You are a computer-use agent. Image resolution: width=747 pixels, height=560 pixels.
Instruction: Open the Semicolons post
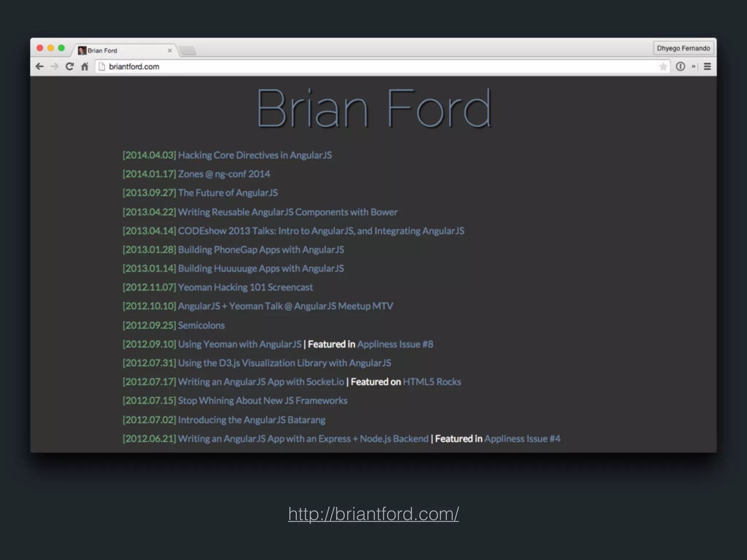[x=201, y=325]
